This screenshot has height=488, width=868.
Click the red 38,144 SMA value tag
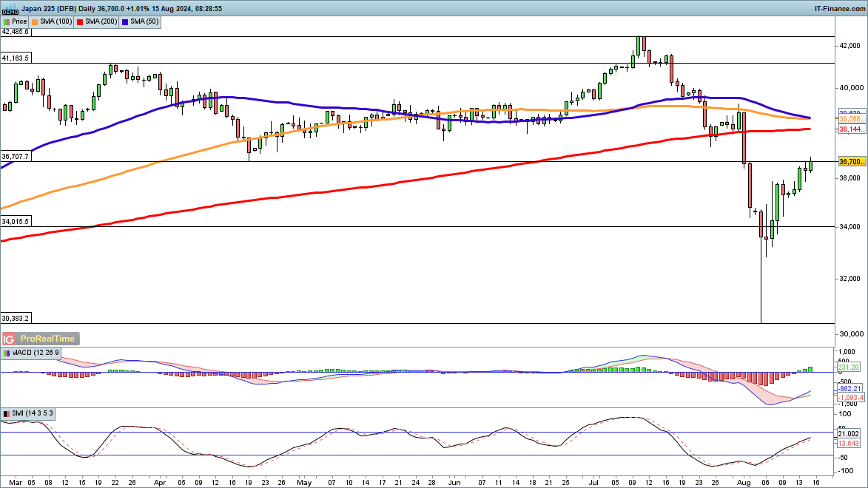[x=851, y=129]
